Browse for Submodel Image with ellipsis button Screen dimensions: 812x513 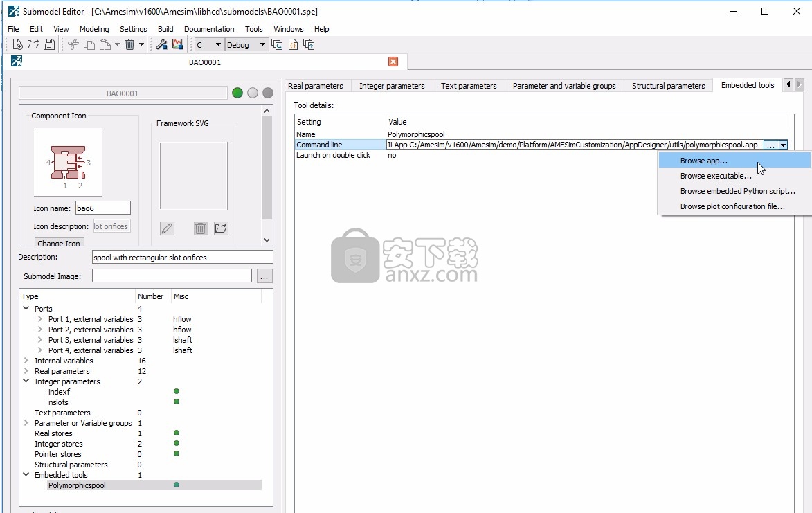pyautogui.click(x=264, y=276)
